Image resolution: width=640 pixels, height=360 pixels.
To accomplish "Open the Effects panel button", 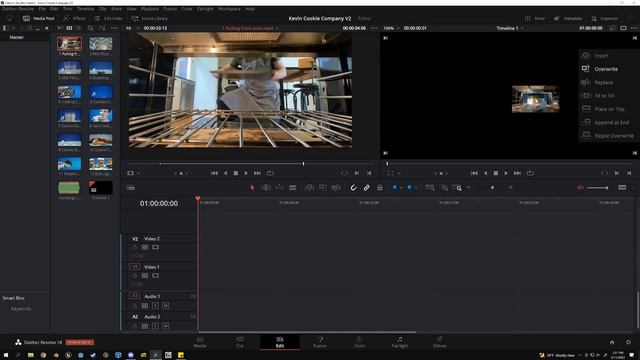I will 74,18.
